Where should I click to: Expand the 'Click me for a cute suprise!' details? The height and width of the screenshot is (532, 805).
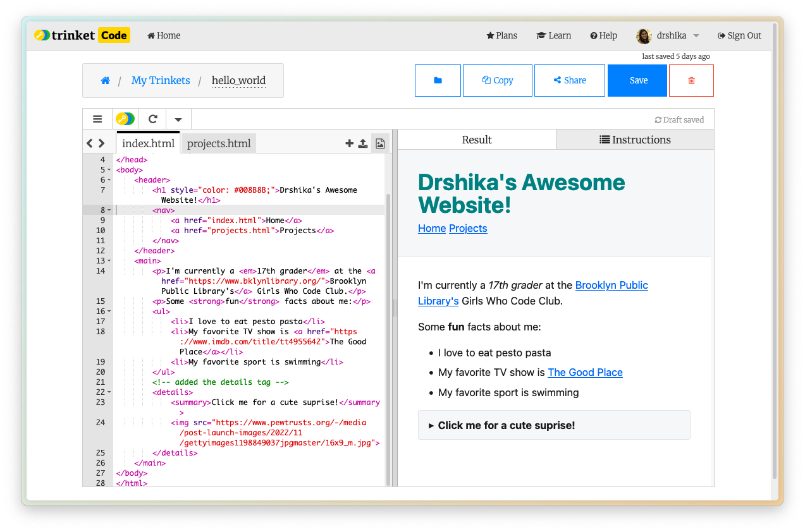coord(506,425)
